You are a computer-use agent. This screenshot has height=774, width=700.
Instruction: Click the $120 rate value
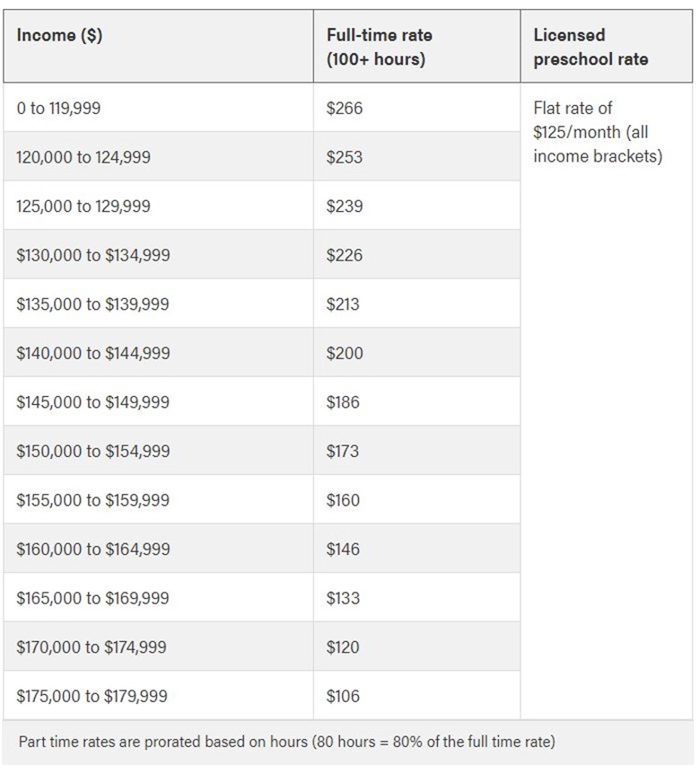[x=343, y=646]
